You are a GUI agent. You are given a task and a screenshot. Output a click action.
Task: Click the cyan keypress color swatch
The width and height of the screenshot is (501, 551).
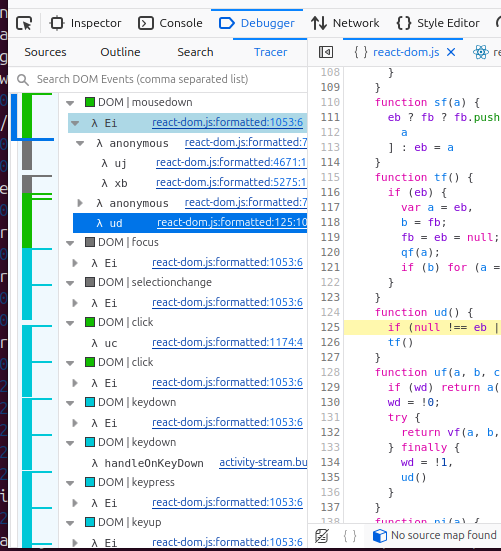pyautogui.click(x=90, y=482)
